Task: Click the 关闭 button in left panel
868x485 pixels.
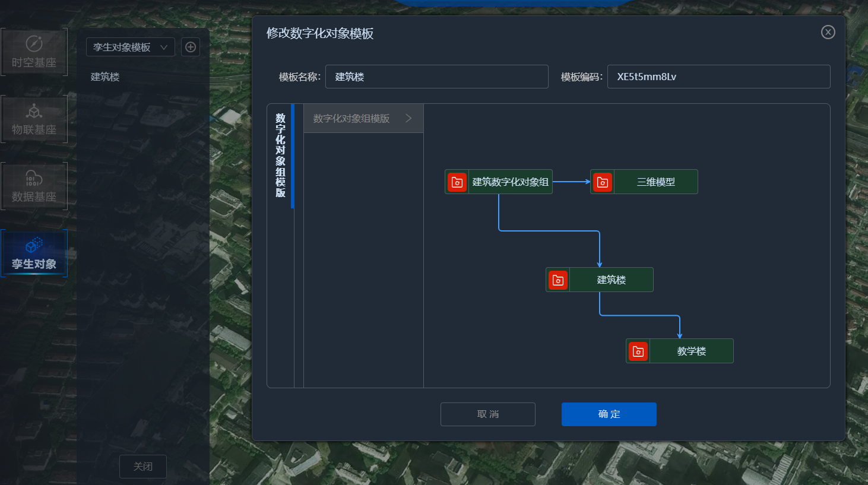Action: (x=143, y=467)
